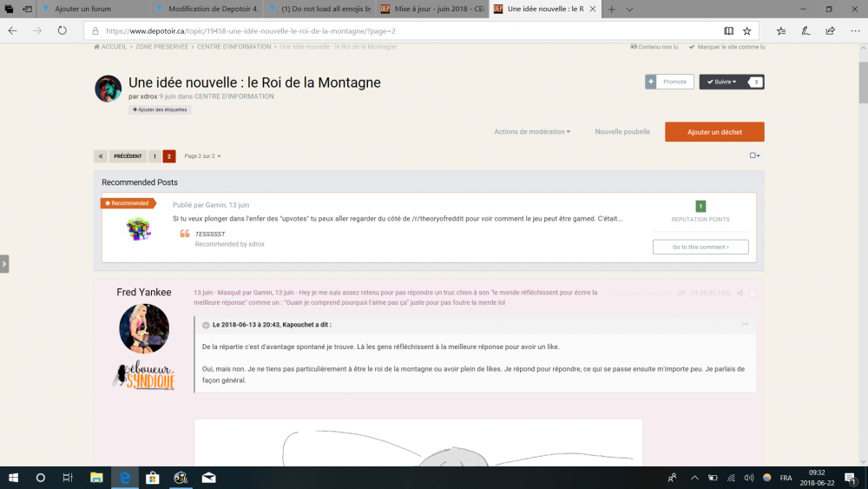This screenshot has height=489, width=868.
Task: Expand the Page 2 sur 2 selector
Action: 202,156
